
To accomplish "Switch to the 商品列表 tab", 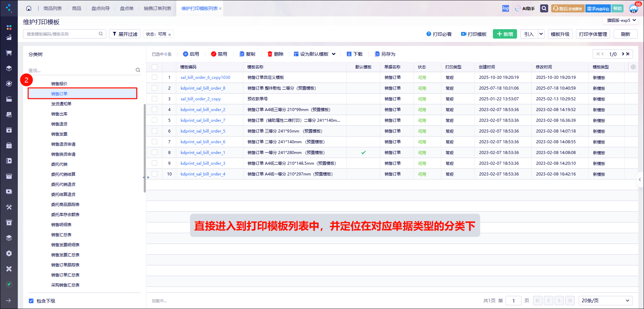I will (53, 8).
